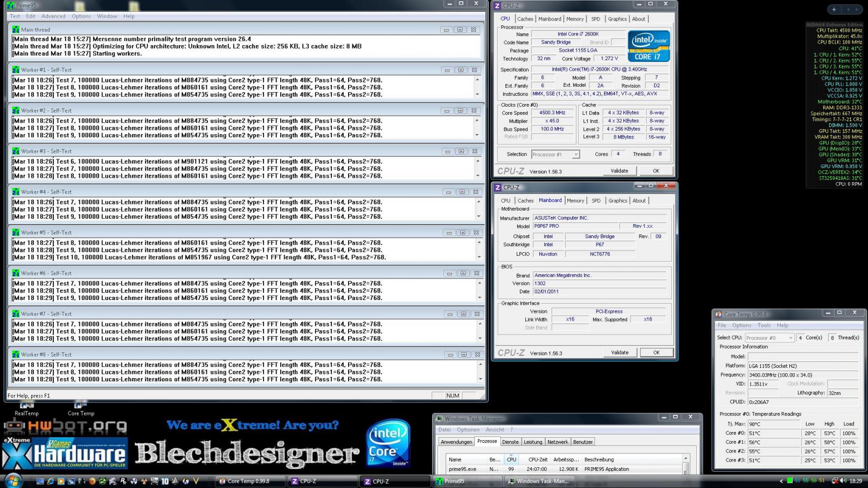Select the prime95.exe process row
This screenshot has width=868, height=488.
click(564, 469)
